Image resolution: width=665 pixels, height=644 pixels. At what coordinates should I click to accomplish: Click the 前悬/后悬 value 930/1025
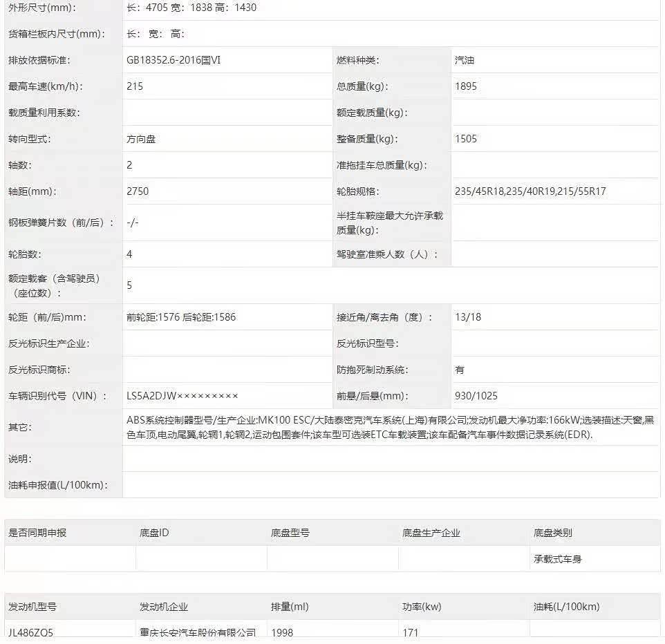[476, 396]
